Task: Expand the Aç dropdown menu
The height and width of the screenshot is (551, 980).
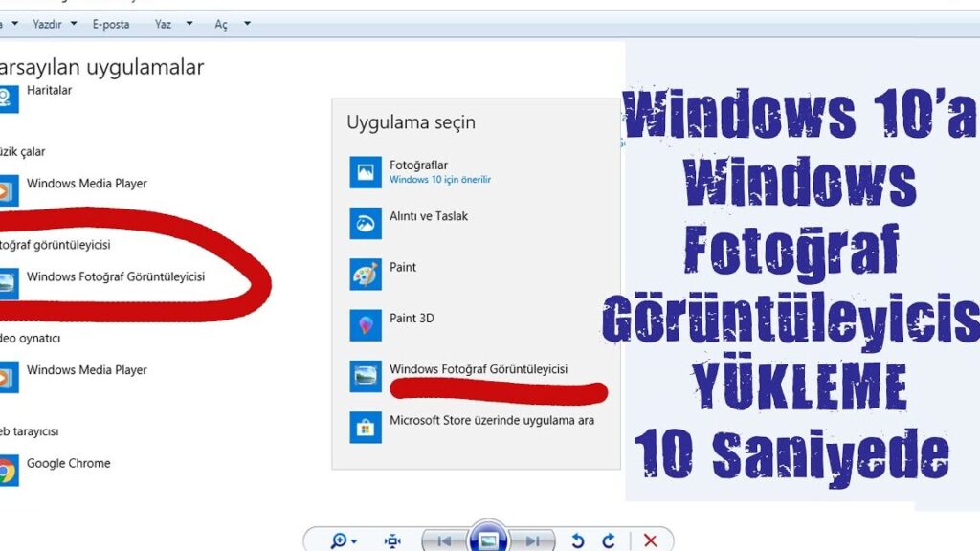Action: click(x=232, y=25)
